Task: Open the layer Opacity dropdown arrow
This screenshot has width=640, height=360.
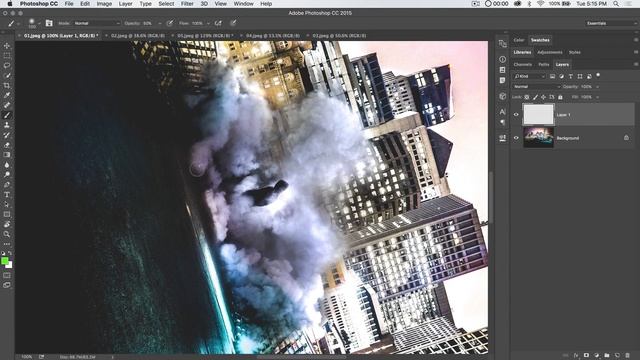Action: (597, 87)
